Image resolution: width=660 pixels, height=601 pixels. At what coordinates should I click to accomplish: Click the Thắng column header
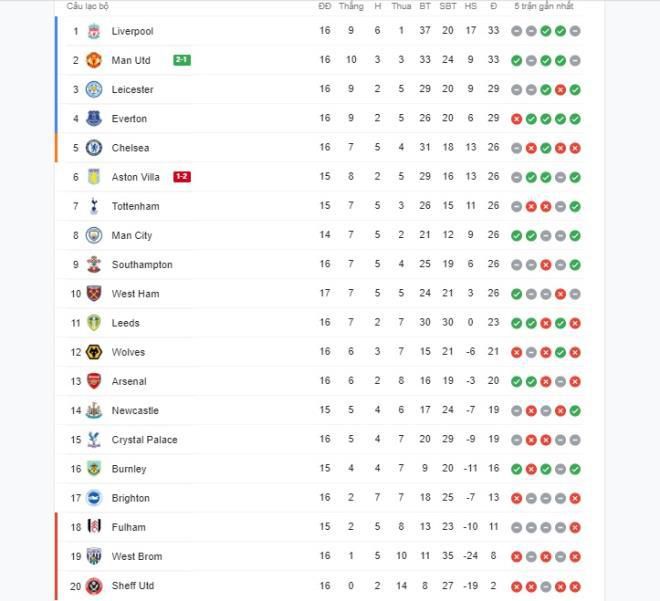click(351, 6)
